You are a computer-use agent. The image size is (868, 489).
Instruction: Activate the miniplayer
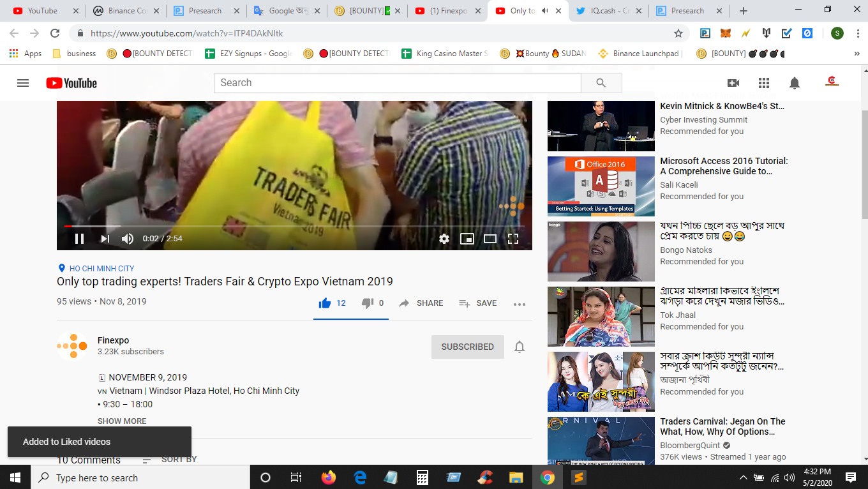pyautogui.click(x=467, y=239)
